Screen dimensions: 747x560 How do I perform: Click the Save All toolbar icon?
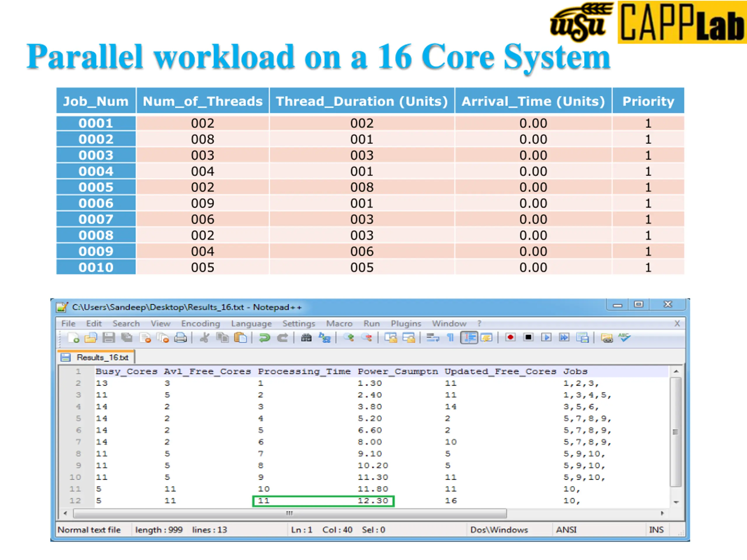[127, 337]
